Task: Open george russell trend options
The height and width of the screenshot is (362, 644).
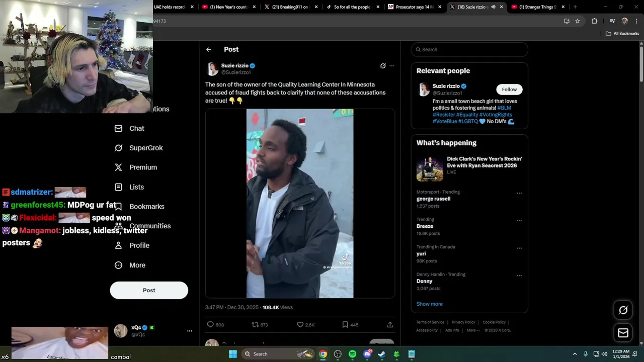Action: point(519,193)
